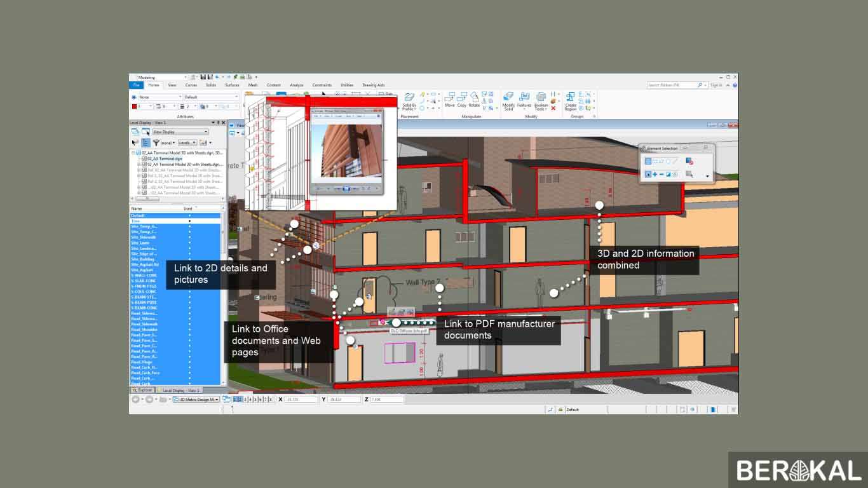Choose the Modify Solid tool
Viewport: 868px width, 488px height.
(x=508, y=101)
